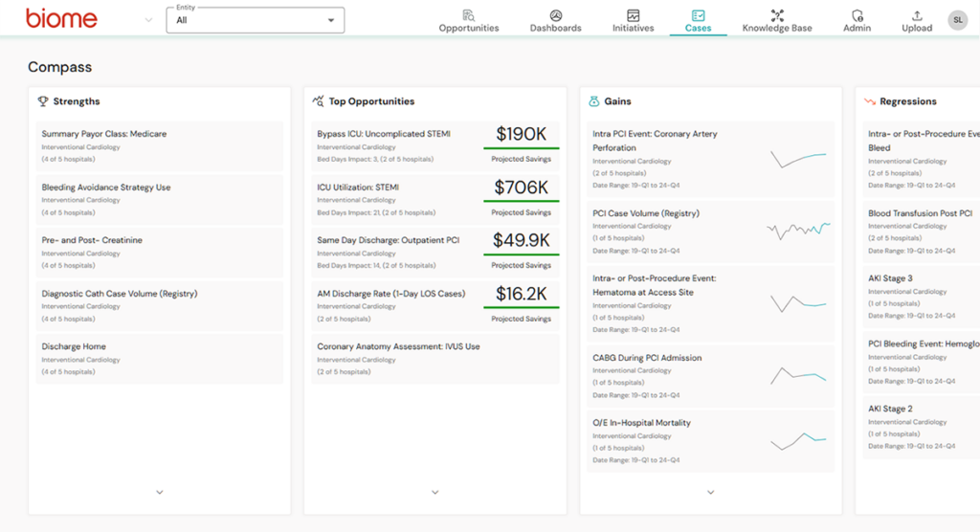Click the Strengths trophy icon
Viewport: 980px width, 532px height.
point(43,101)
